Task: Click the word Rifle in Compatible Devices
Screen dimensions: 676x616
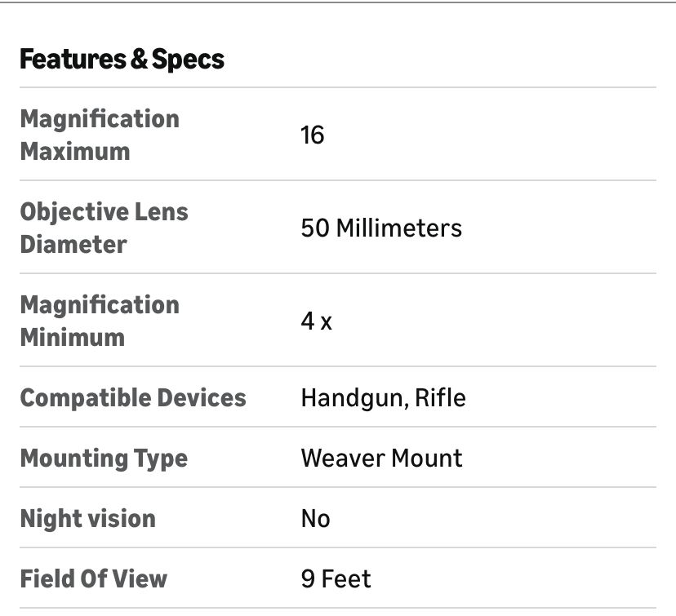Action: coord(440,397)
